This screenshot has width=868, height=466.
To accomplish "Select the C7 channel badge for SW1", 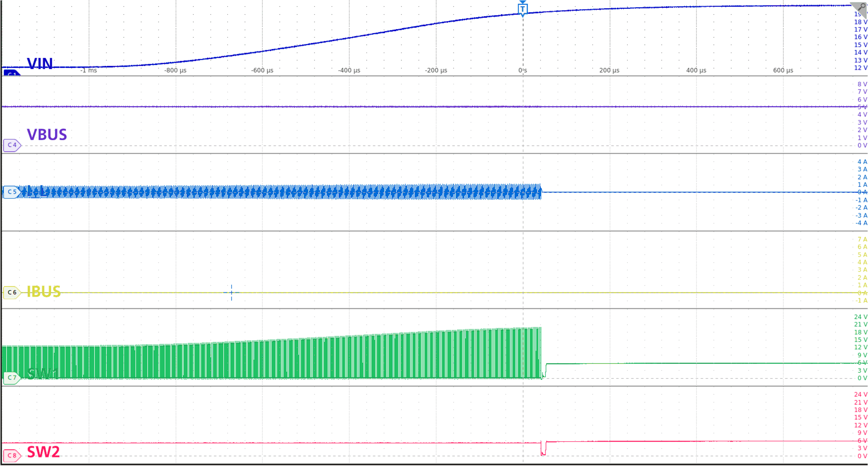I will (13, 377).
